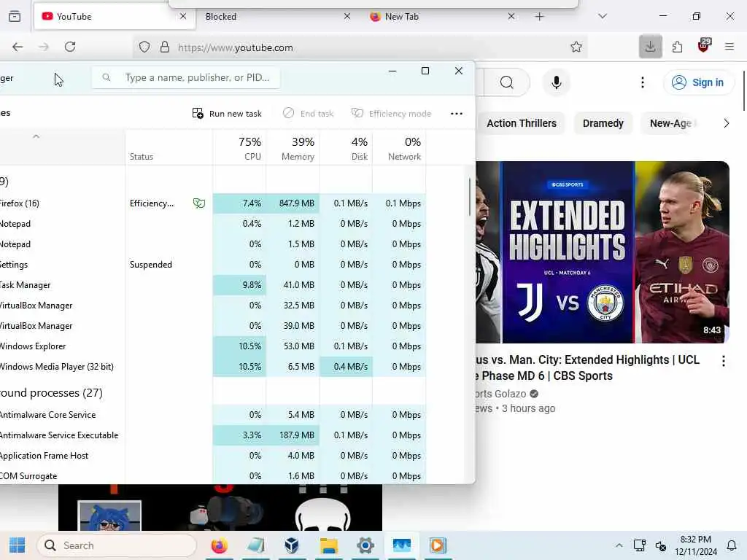Image resolution: width=747 pixels, height=560 pixels.
Task: Click Efficiency mode in Task Manager
Action: (x=391, y=113)
